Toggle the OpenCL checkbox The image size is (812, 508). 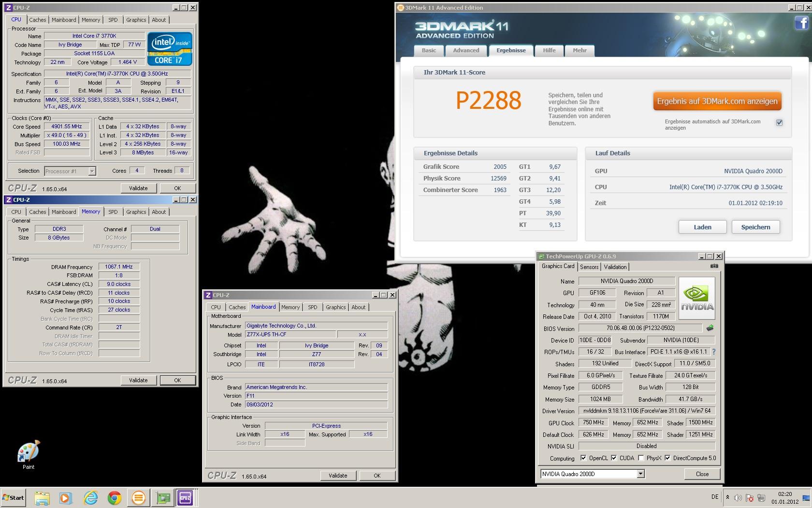(x=583, y=458)
